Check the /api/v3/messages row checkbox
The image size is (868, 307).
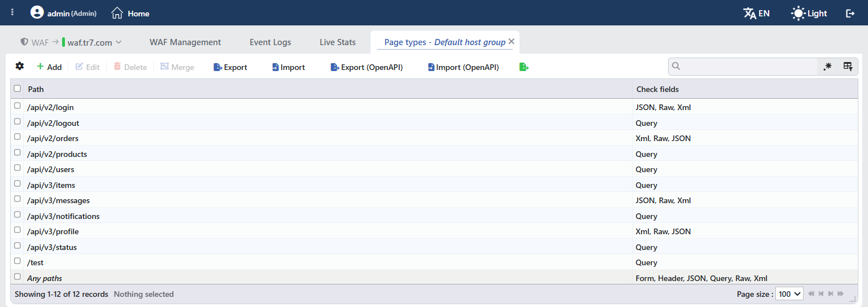coord(18,199)
